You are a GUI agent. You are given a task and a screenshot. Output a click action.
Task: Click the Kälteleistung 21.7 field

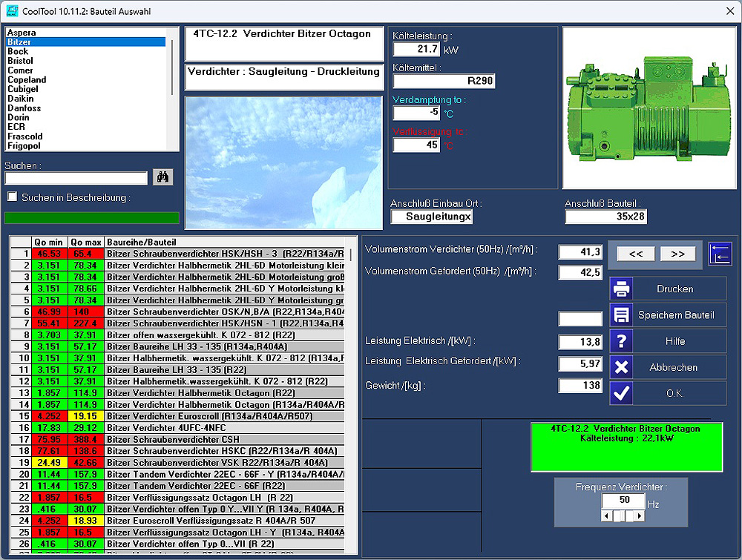(416, 49)
